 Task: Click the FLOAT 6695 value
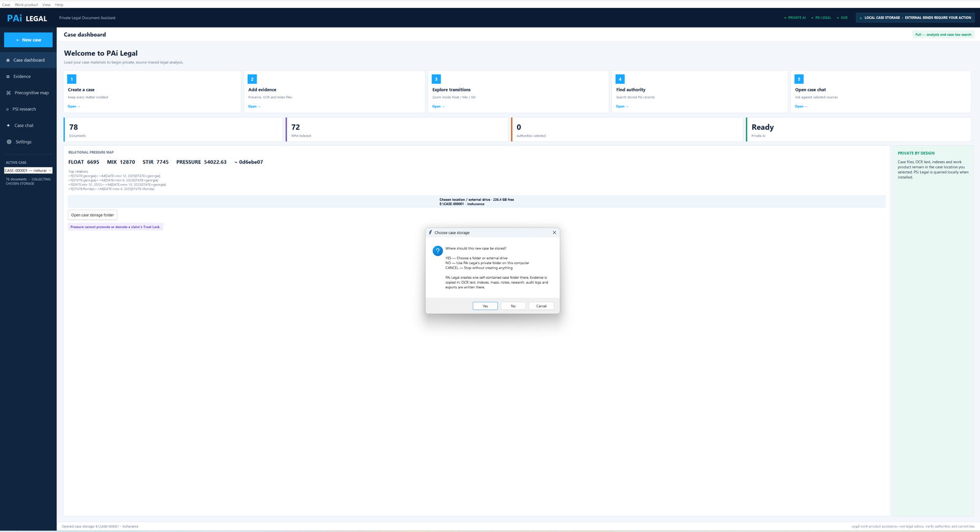click(x=84, y=162)
